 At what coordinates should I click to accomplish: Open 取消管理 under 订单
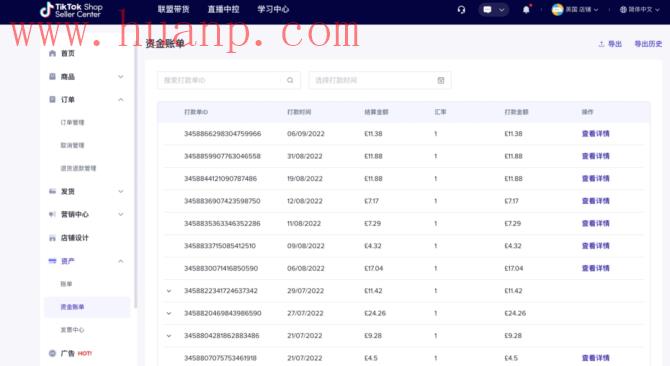(x=72, y=145)
